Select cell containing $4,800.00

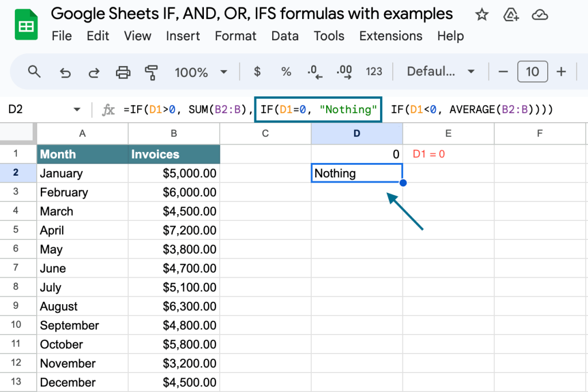tap(174, 325)
